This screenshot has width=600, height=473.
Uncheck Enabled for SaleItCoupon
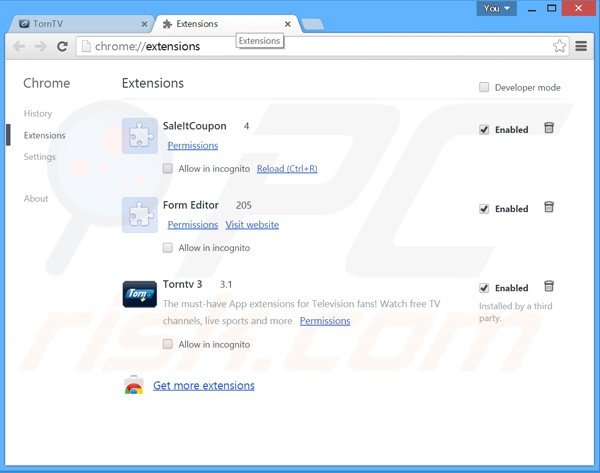(x=485, y=129)
